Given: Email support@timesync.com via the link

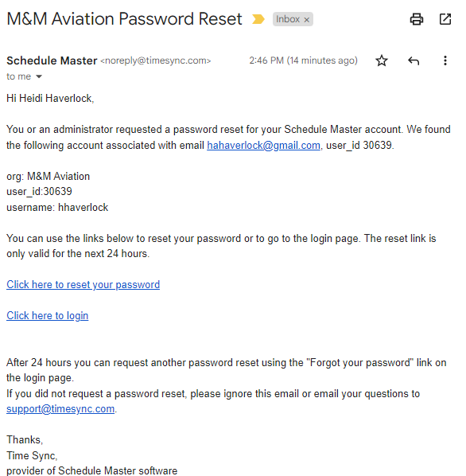Looking at the screenshot, I should [60, 409].
